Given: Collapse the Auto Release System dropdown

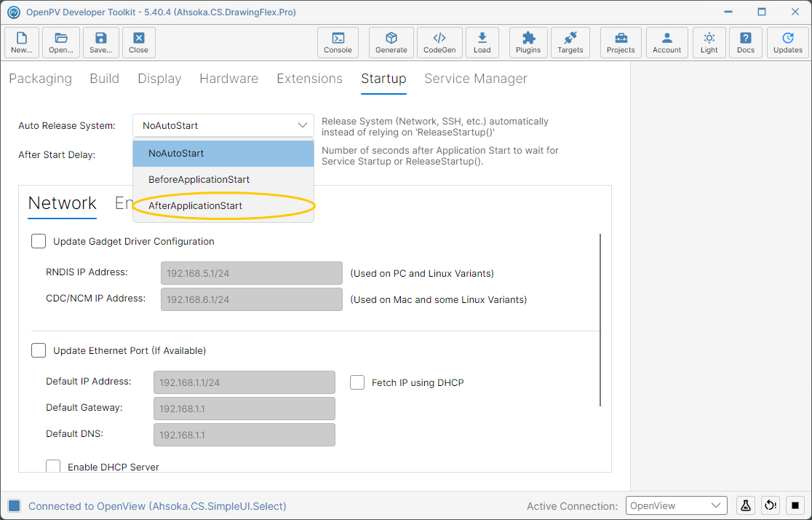Looking at the screenshot, I should 223,125.
